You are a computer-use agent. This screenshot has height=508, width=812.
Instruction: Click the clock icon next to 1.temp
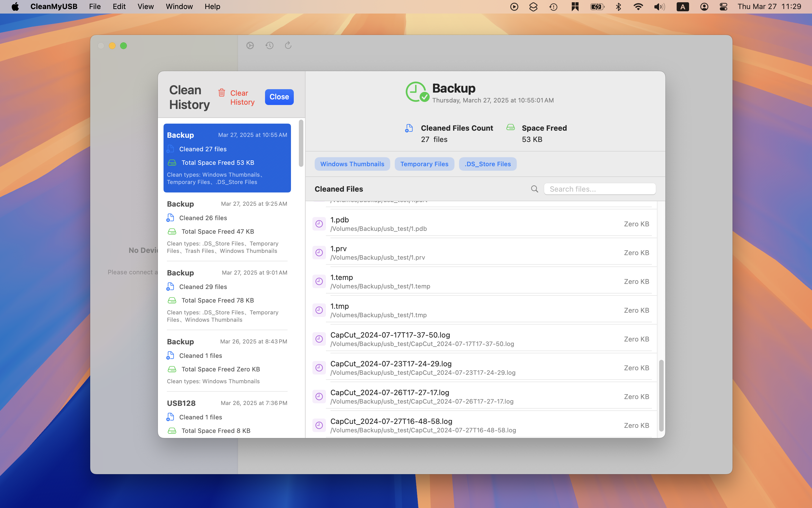point(319,281)
